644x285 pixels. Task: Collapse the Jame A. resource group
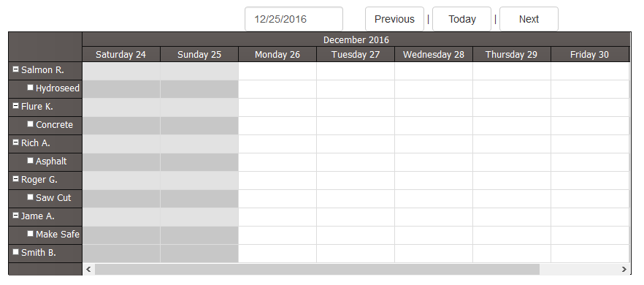15,215
